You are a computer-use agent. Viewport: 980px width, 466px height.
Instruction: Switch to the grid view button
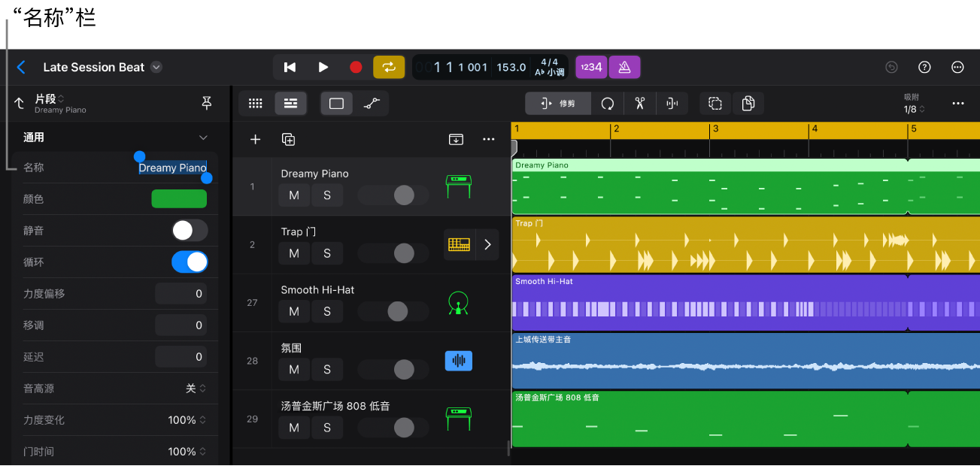tap(256, 104)
